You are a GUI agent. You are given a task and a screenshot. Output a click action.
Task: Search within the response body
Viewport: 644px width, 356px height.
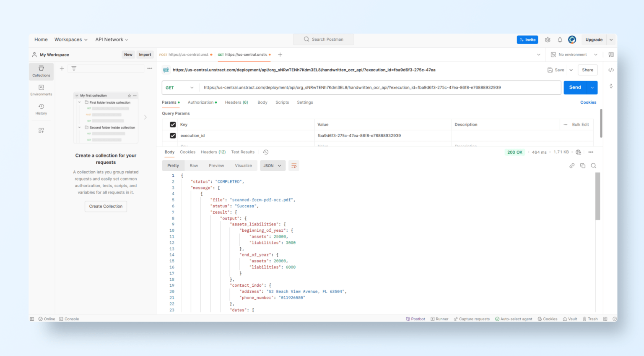pos(593,165)
